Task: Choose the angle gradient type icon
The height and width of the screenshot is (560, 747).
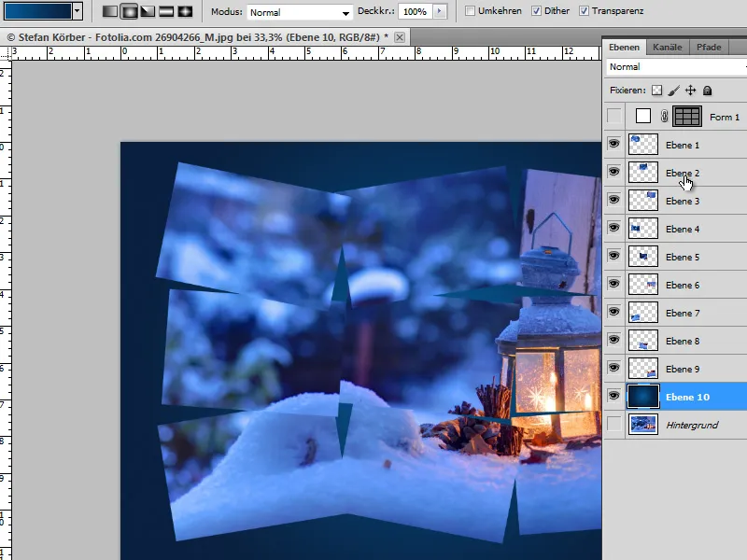Action: [148, 12]
